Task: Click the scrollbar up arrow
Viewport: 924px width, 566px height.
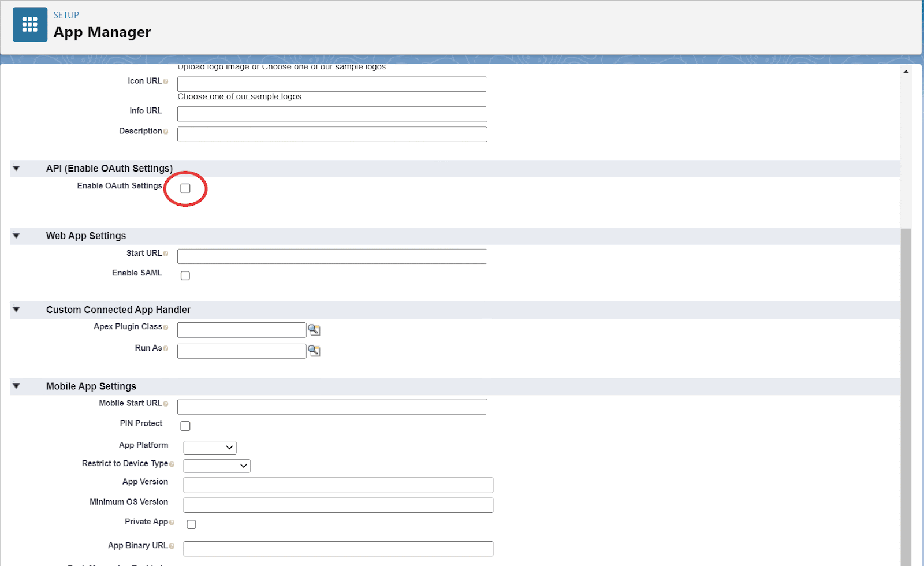Action: click(906, 72)
